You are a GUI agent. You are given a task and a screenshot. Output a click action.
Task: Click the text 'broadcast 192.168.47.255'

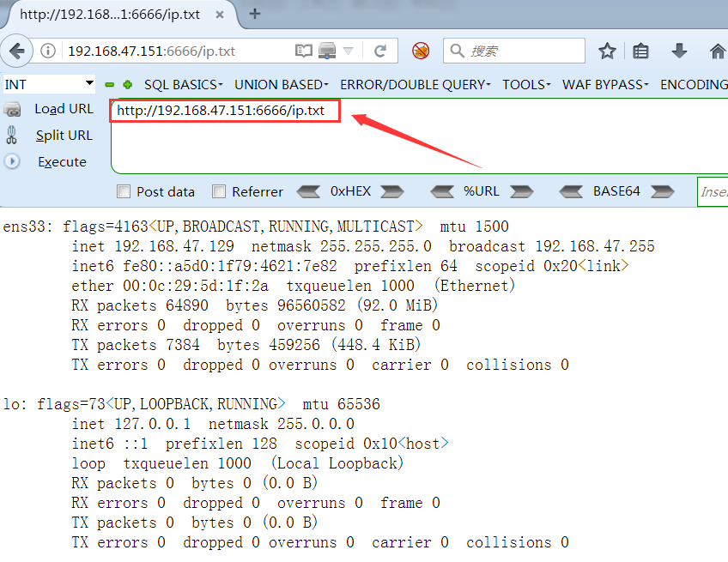click(551, 246)
